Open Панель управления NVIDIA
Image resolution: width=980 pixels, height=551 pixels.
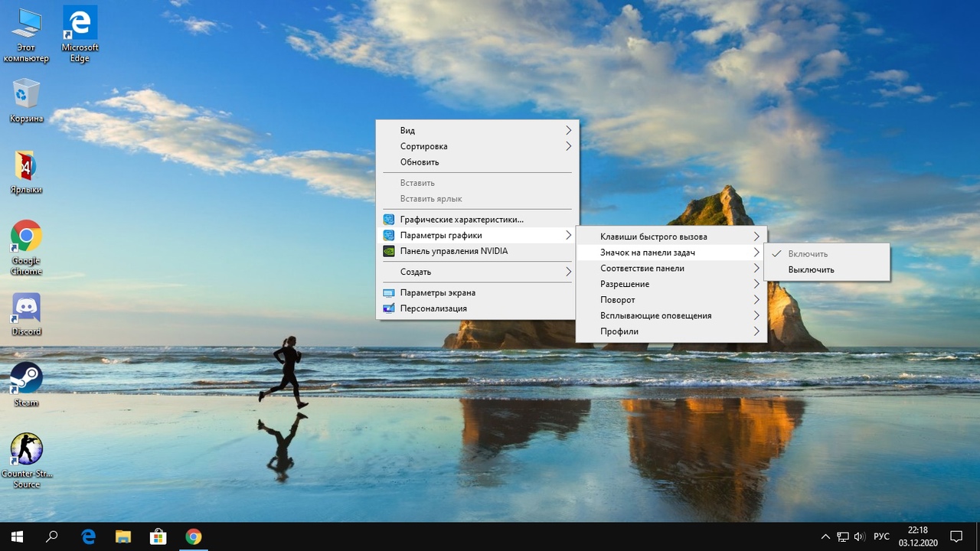pyautogui.click(x=478, y=251)
